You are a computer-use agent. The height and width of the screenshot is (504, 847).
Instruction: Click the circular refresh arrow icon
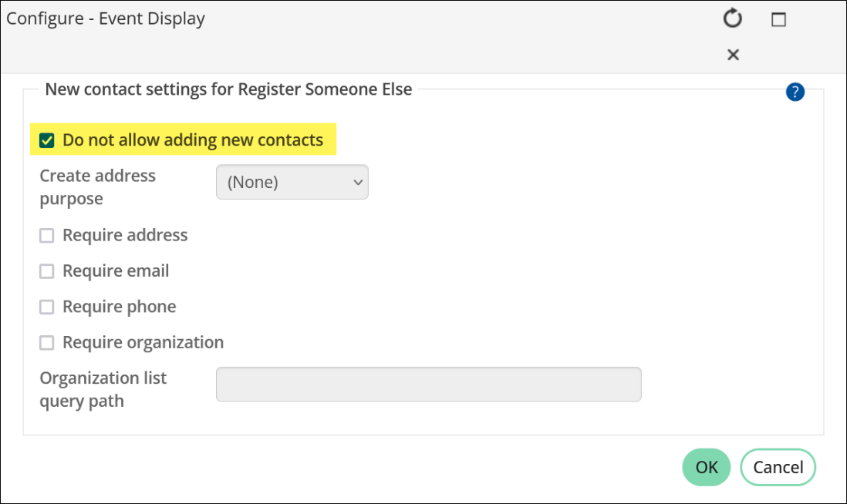pos(733,18)
